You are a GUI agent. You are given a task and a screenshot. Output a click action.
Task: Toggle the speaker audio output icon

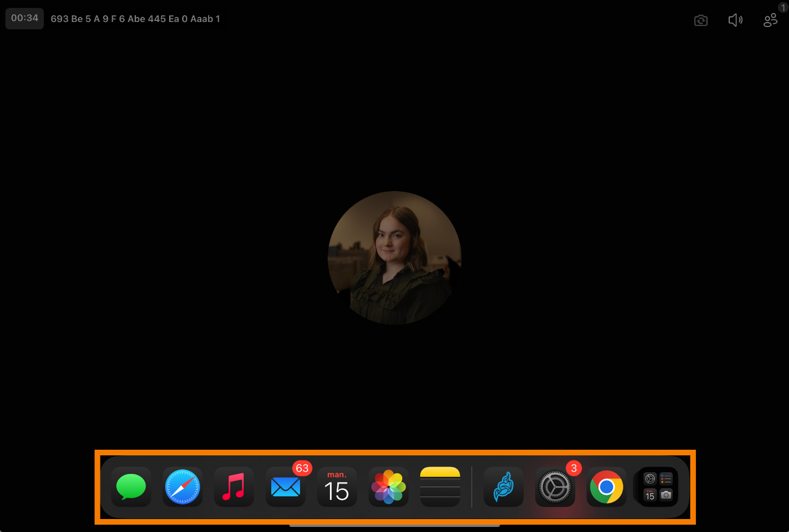pyautogui.click(x=735, y=21)
